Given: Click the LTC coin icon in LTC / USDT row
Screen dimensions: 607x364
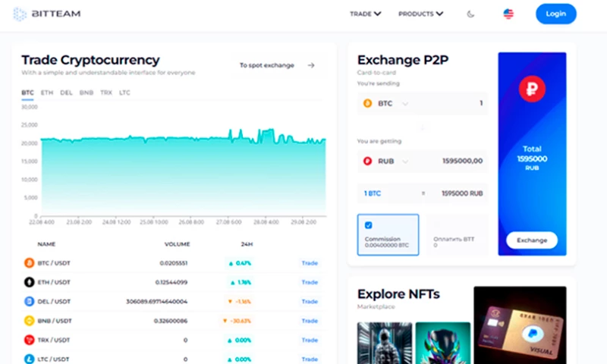Looking at the screenshot, I should coord(30,359).
